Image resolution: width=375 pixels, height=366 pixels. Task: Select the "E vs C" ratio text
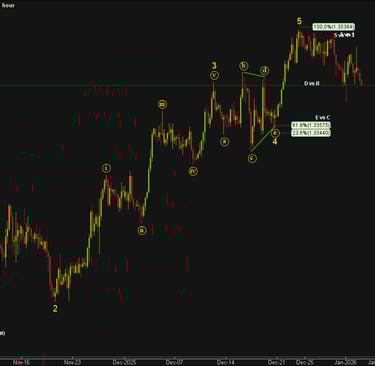pos(323,117)
